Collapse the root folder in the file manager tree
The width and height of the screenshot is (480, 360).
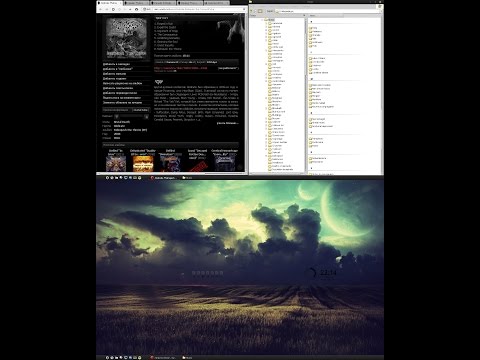262,20
